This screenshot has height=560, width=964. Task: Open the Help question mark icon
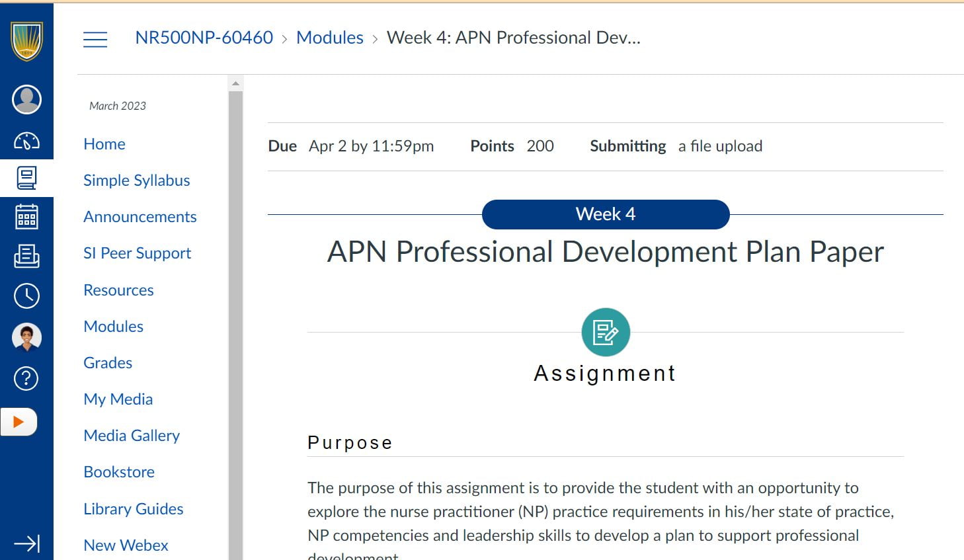pos(26,378)
